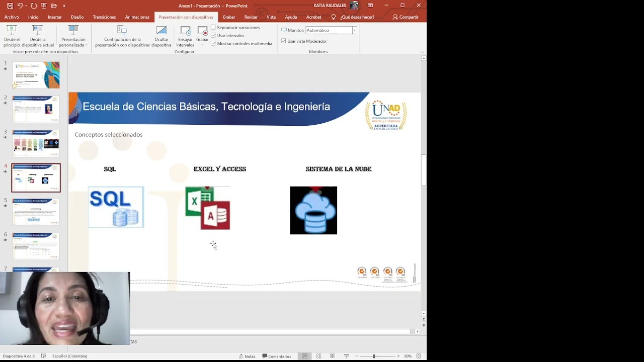Start Slide Show from status bar icon
Image resolution: width=644 pixels, height=362 pixels.
click(346, 356)
